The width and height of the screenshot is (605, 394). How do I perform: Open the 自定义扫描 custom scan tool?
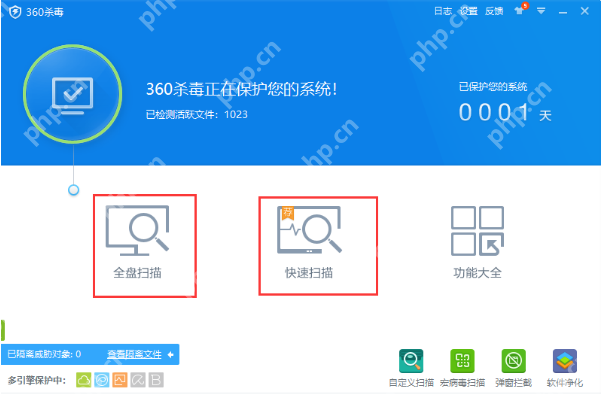(x=411, y=368)
